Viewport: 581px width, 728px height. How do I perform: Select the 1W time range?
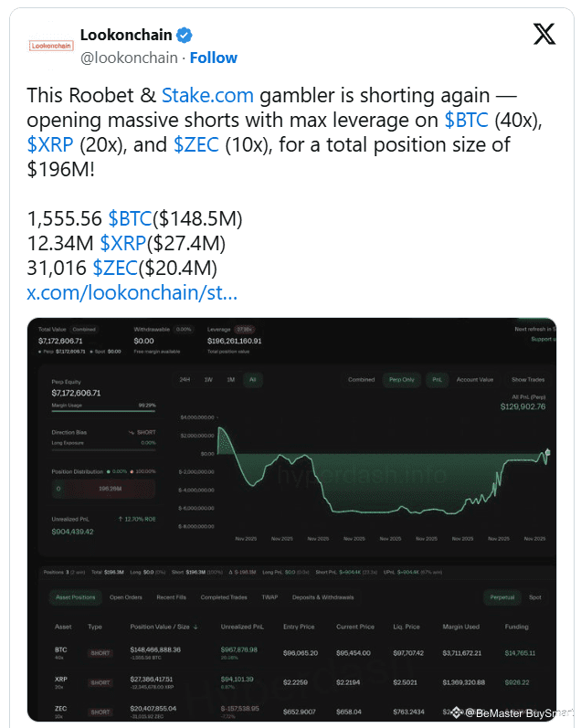pos(208,379)
